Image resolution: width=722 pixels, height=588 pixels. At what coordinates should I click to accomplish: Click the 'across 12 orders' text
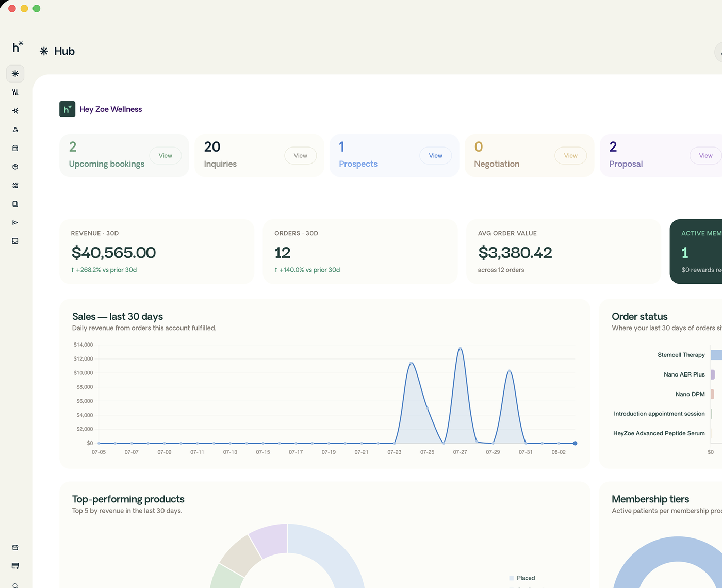501,270
